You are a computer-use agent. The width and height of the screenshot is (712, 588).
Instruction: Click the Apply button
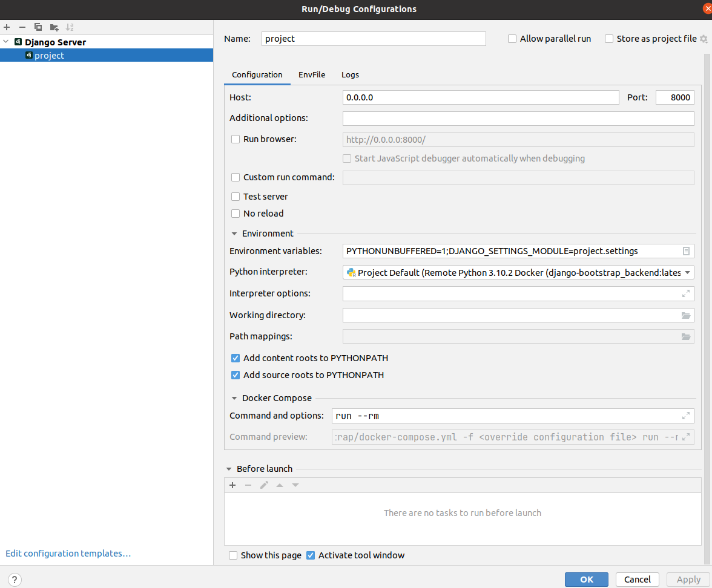688,580
